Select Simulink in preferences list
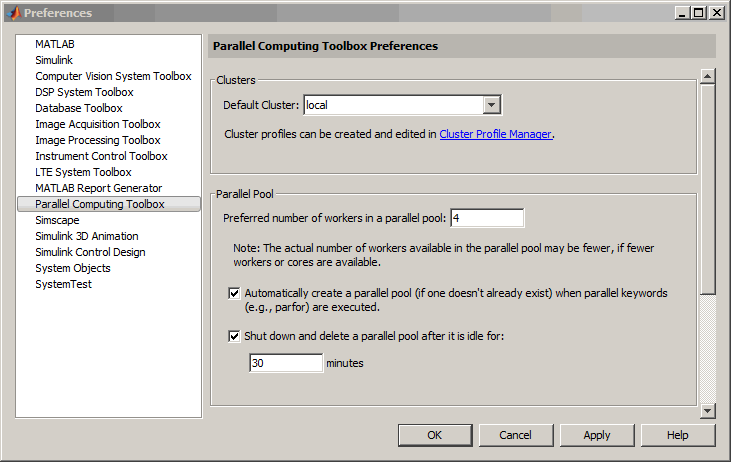731x462 pixels. pyautogui.click(x=54, y=60)
